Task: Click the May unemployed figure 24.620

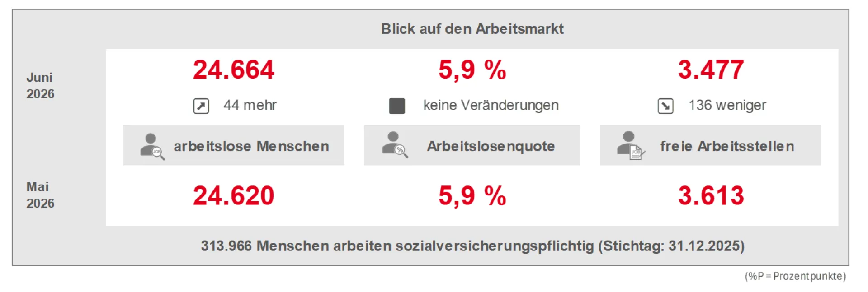Action: click(234, 196)
